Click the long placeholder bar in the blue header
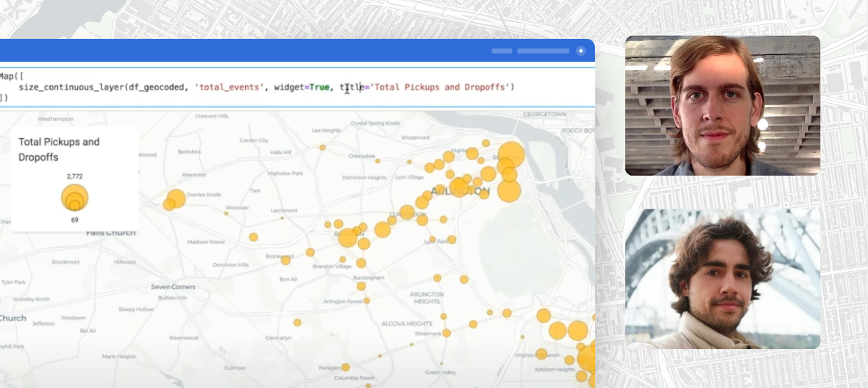The height and width of the screenshot is (388, 868). [543, 51]
